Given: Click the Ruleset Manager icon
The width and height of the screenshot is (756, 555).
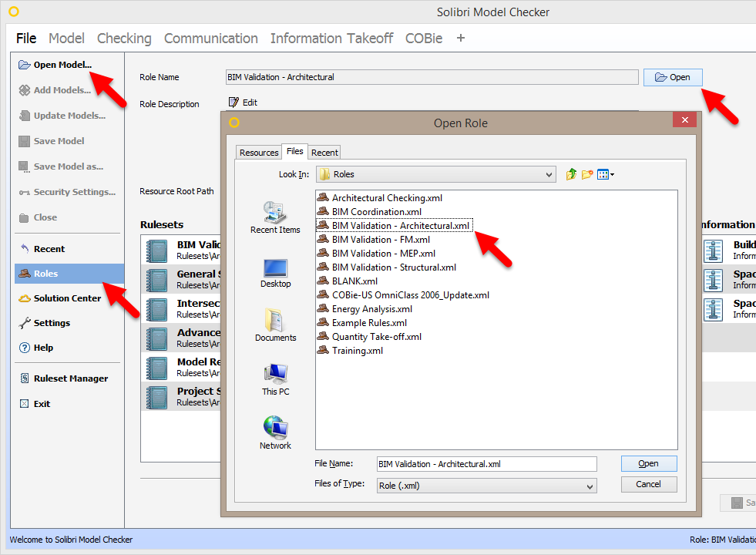Looking at the screenshot, I should (x=26, y=378).
